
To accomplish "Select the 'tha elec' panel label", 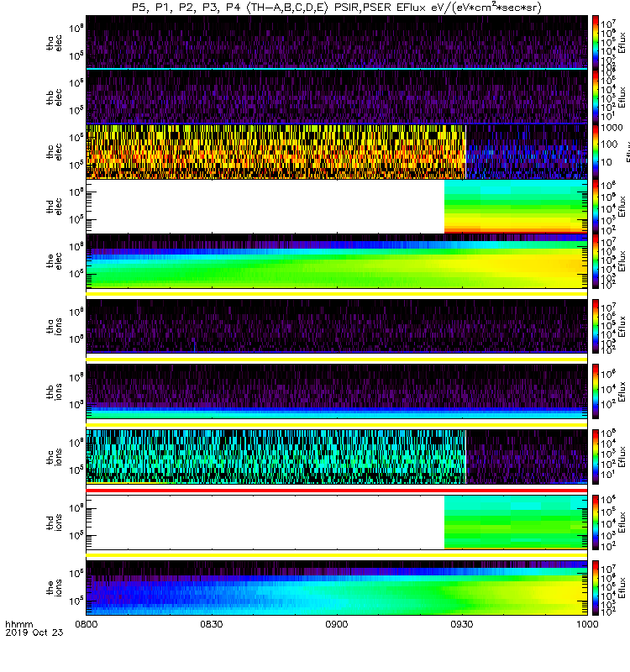I will click(55, 44).
